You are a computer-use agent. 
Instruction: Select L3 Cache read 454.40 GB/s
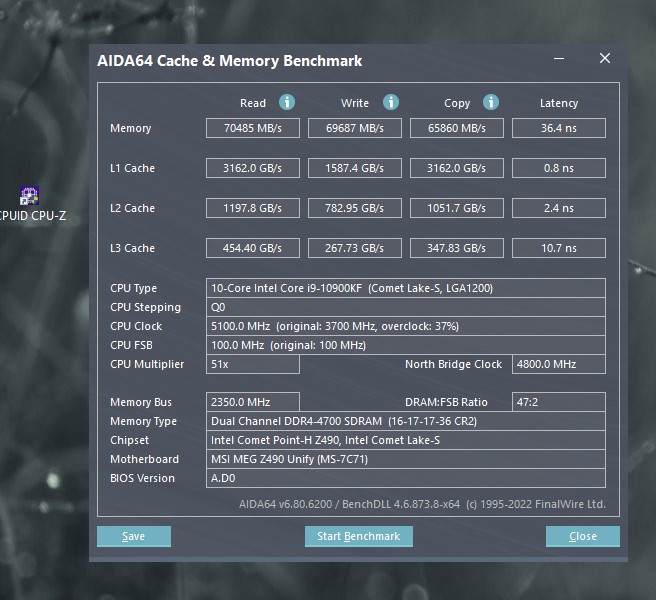click(x=253, y=248)
